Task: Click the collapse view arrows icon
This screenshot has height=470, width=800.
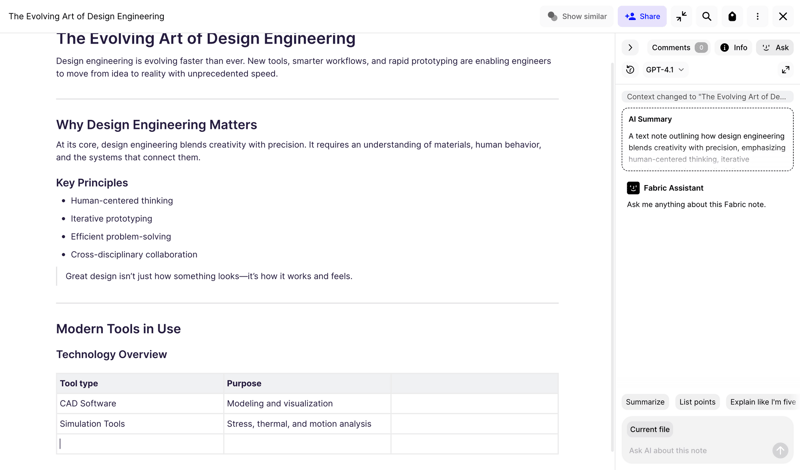Action: [681, 16]
